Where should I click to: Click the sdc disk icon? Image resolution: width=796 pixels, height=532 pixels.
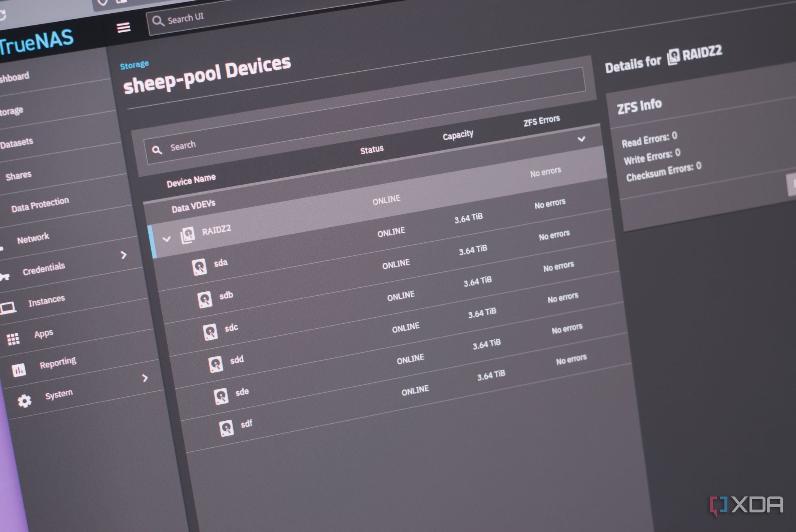click(x=210, y=332)
